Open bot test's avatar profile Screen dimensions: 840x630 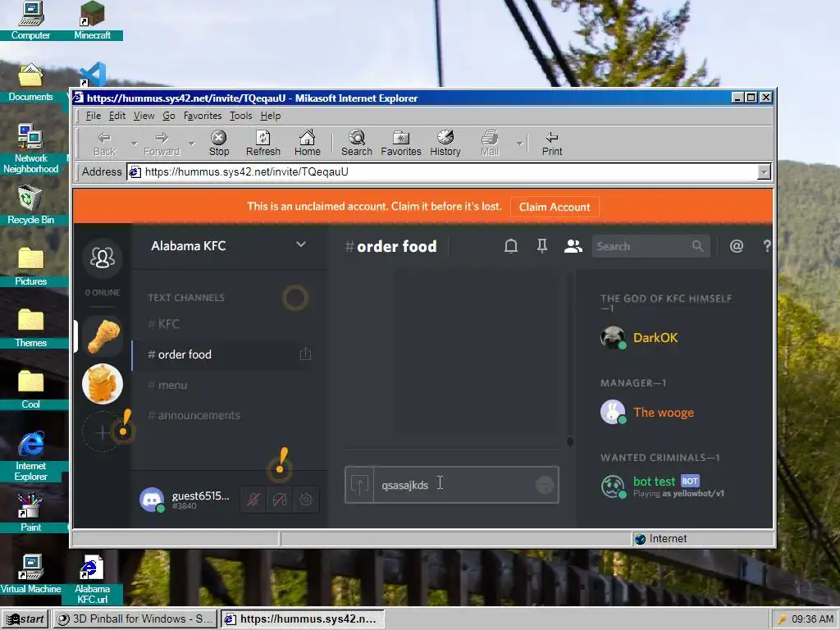pos(613,486)
